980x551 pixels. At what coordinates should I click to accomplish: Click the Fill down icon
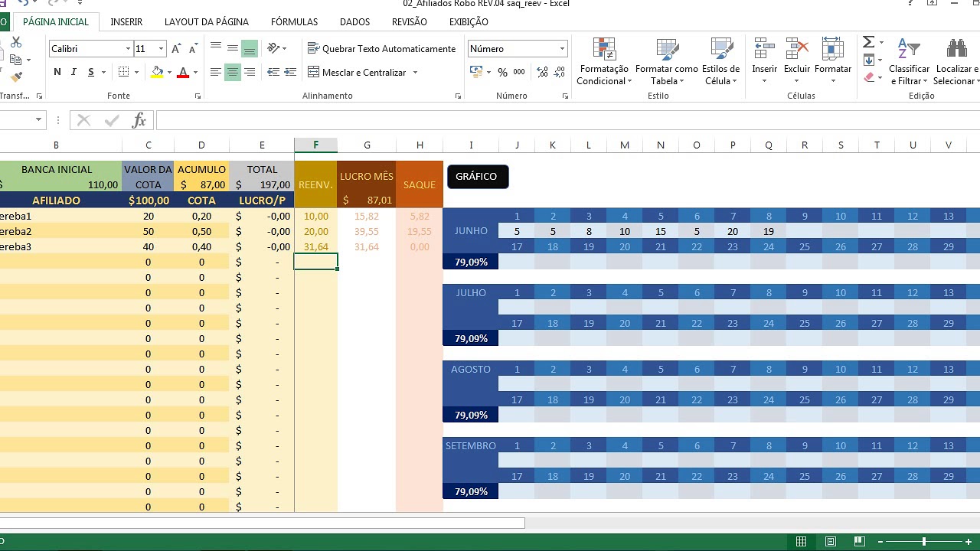pyautogui.click(x=868, y=60)
